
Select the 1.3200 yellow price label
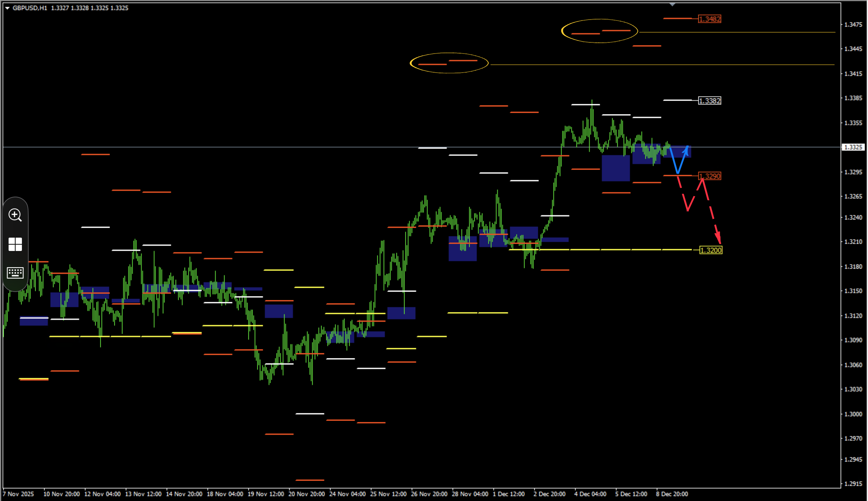click(711, 250)
